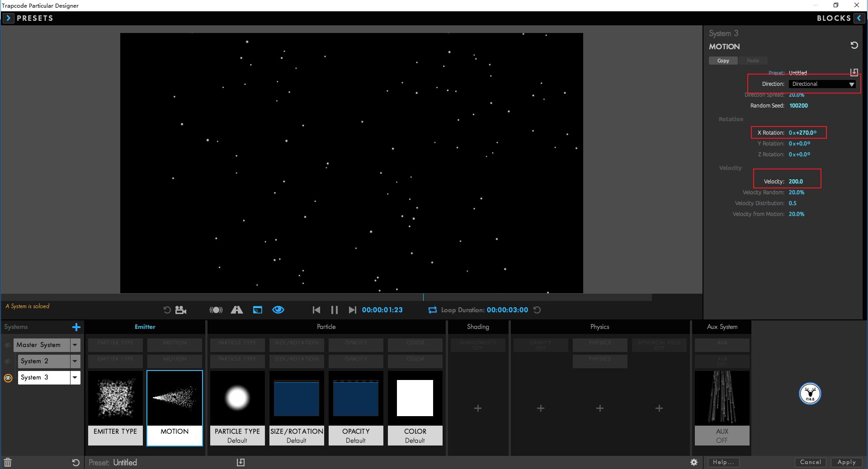Screen dimensions: 868x469
Task: Click the Apply button
Action: [x=846, y=462]
